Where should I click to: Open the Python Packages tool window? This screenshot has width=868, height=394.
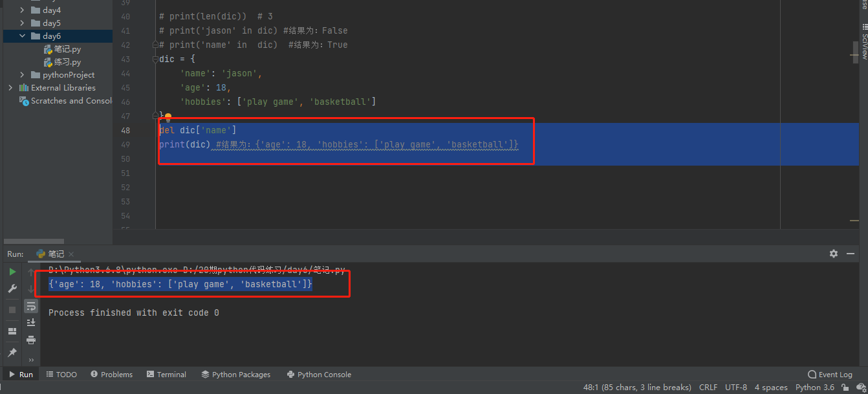pyautogui.click(x=236, y=374)
